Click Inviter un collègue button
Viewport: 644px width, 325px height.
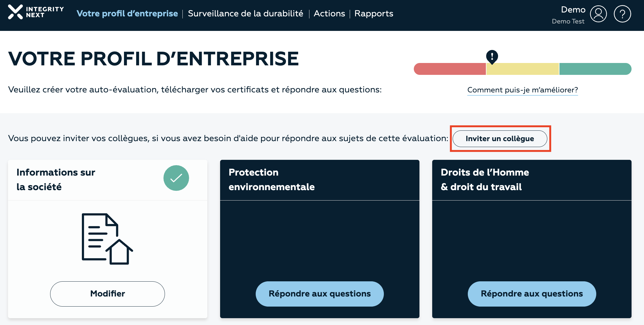click(x=500, y=139)
